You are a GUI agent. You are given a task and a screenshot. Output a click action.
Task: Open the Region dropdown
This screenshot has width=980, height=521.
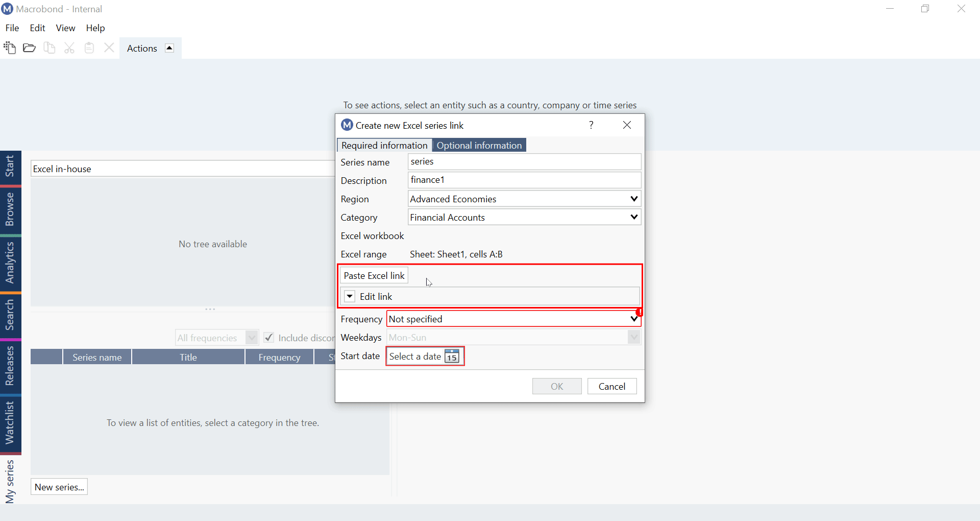coord(634,199)
